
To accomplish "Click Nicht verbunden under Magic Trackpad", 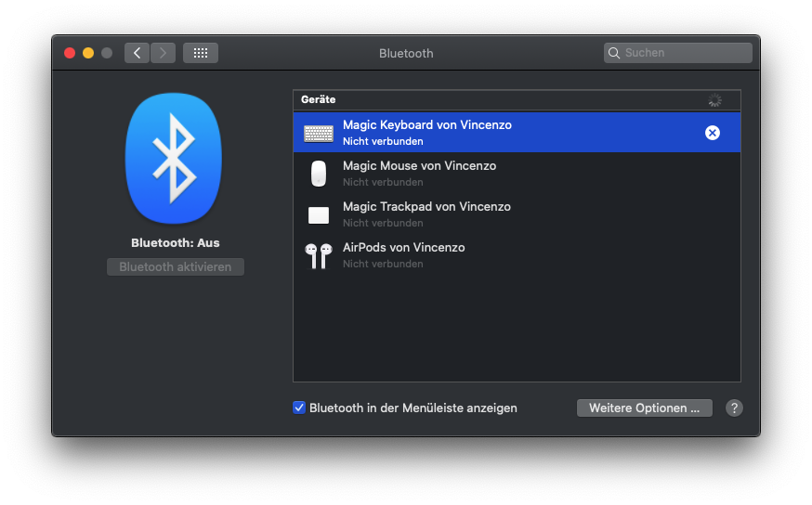I will pos(383,223).
